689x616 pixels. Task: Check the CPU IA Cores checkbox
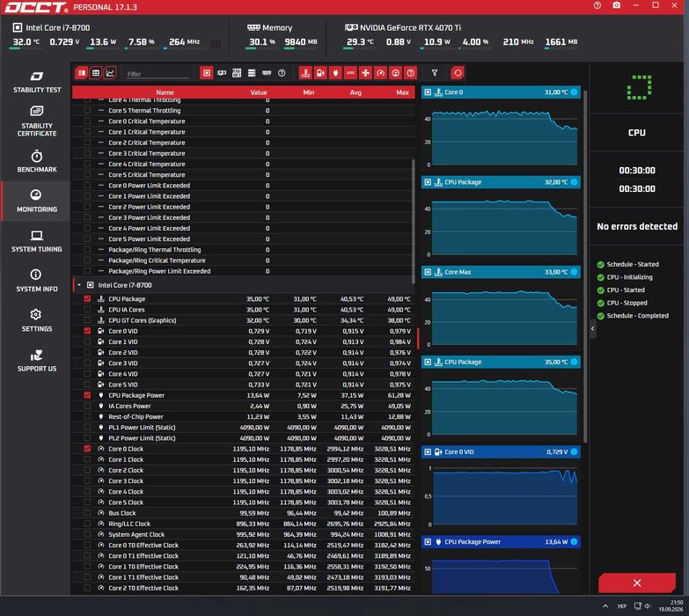click(87, 310)
